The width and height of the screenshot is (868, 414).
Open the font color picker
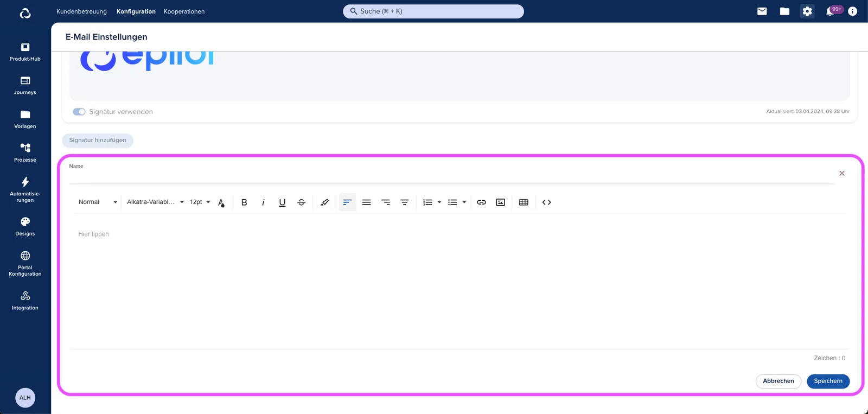tap(221, 202)
